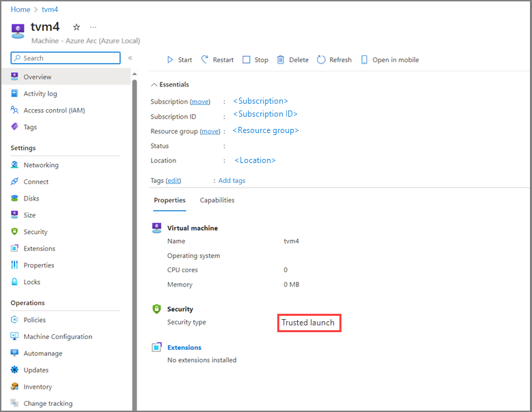Click the Overview sidebar icon
This screenshot has width=532, height=412.
tap(14, 76)
